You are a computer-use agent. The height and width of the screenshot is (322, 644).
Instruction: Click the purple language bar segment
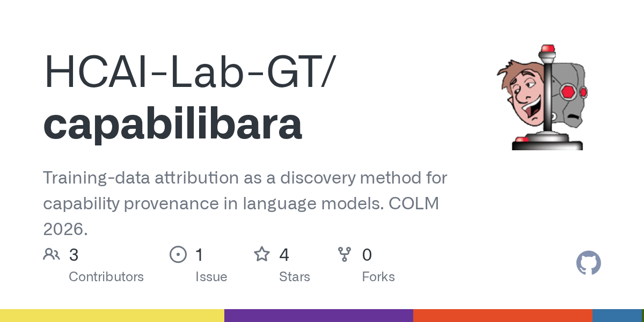click(319, 316)
